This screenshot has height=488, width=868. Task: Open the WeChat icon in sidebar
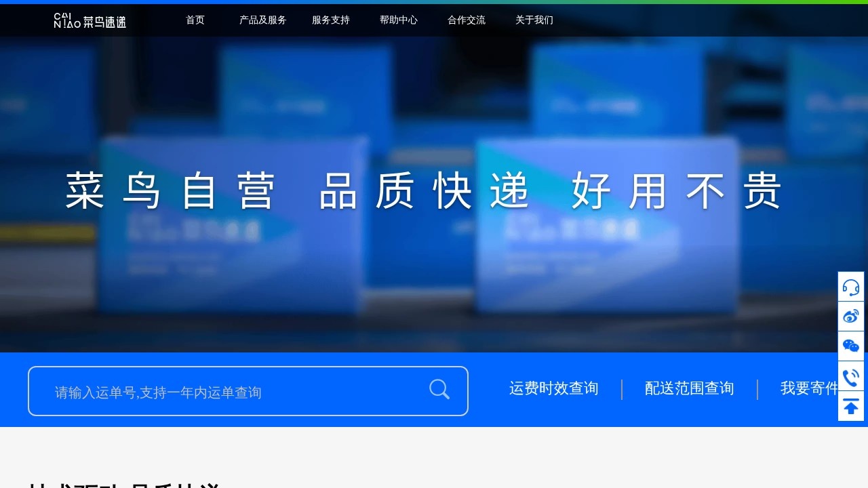point(851,346)
